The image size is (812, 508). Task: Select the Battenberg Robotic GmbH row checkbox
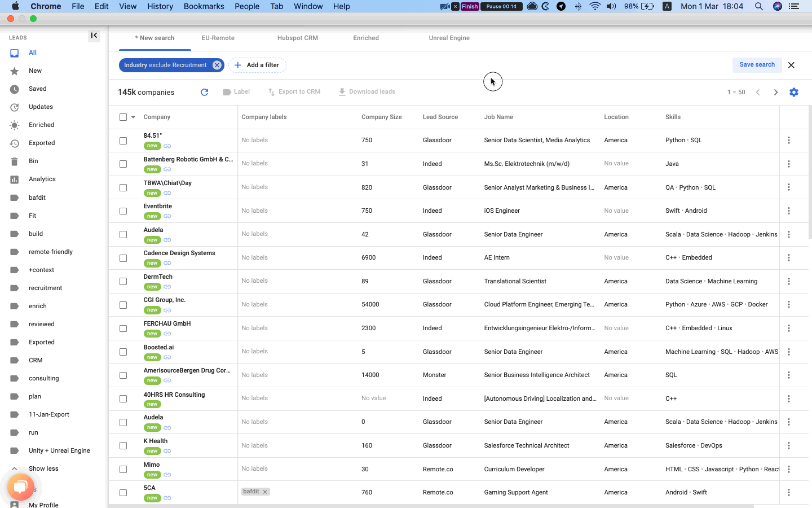pos(123,164)
